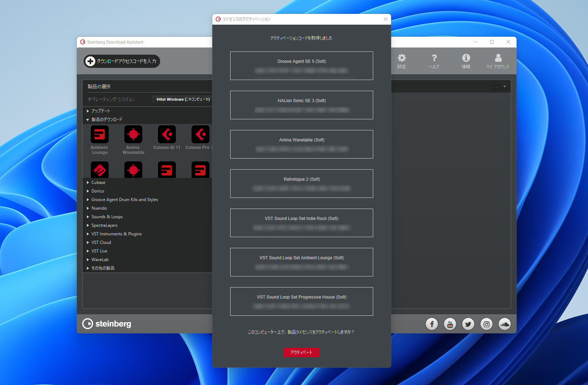Image resolution: width=588 pixels, height=385 pixels.
Task: Expand the アップデート section
Action: tap(88, 111)
